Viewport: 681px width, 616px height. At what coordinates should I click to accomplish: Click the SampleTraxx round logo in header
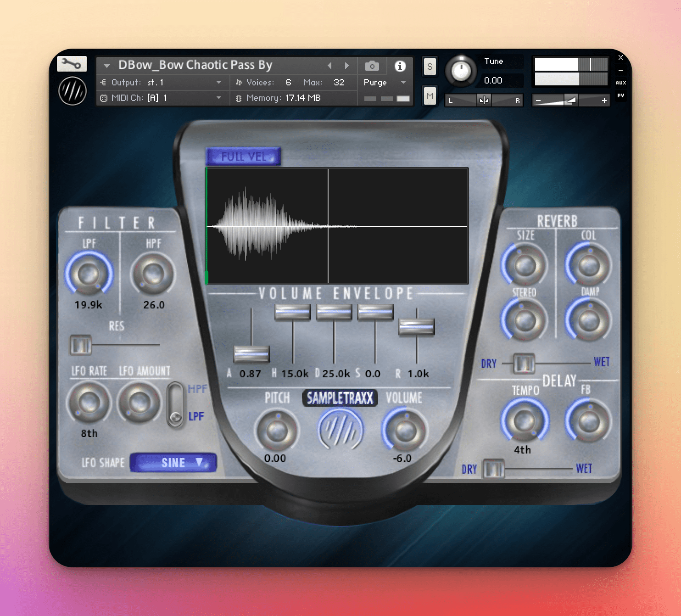pyautogui.click(x=73, y=90)
